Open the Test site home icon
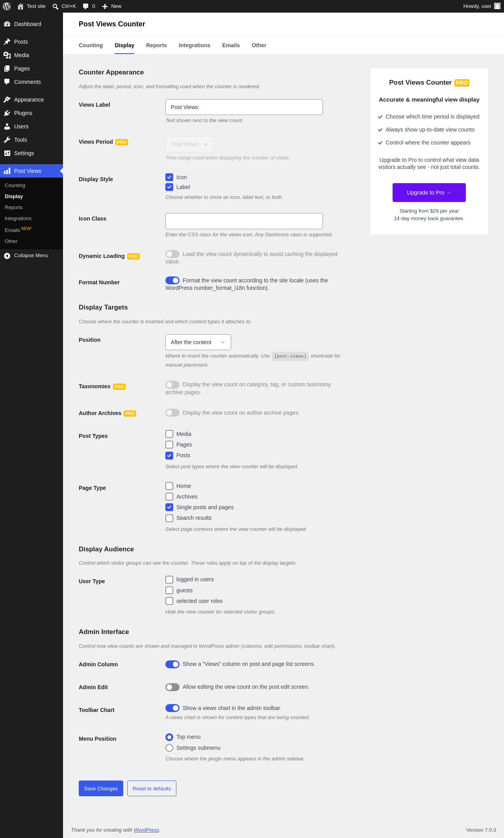The width and height of the screenshot is (504, 838). pyautogui.click(x=20, y=6)
